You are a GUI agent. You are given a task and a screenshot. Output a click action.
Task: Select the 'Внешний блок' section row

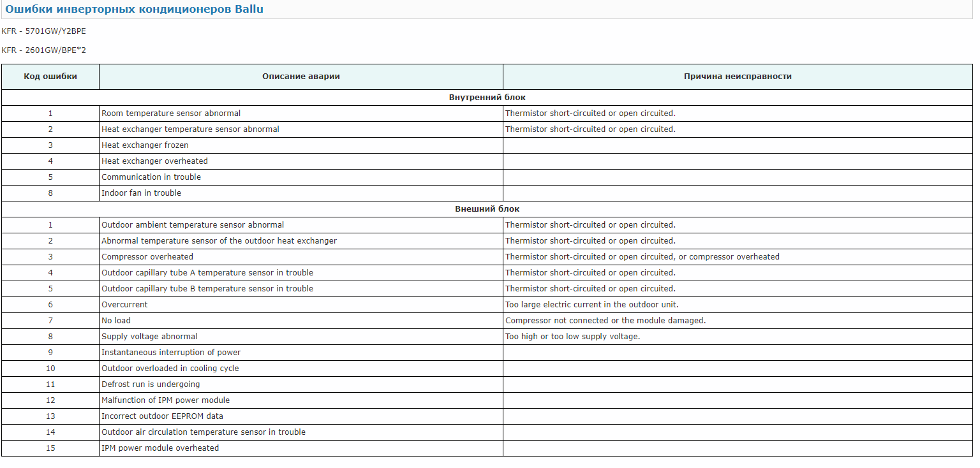(x=487, y=209)
